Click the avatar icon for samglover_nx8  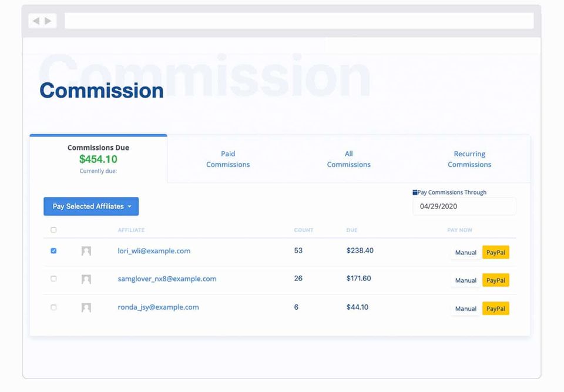86,279
